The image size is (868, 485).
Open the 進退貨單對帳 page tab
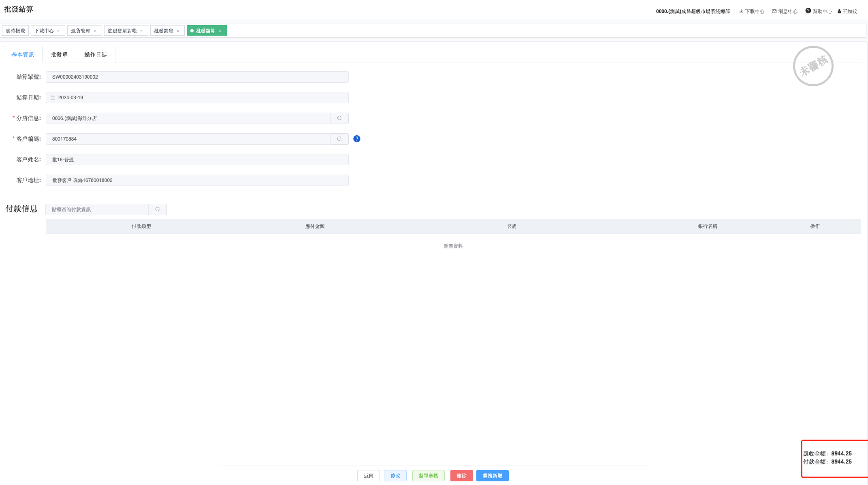tap(122, 31)
